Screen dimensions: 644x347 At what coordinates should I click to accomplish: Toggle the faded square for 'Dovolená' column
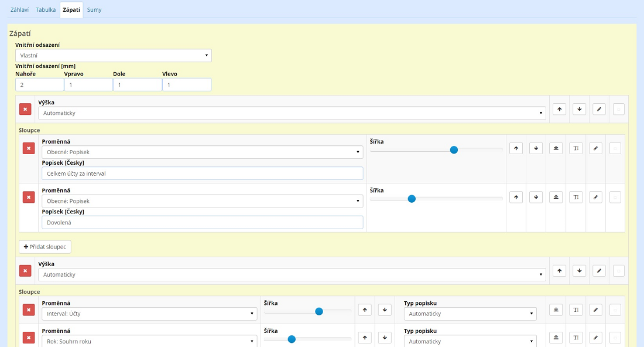coord(615,197)
